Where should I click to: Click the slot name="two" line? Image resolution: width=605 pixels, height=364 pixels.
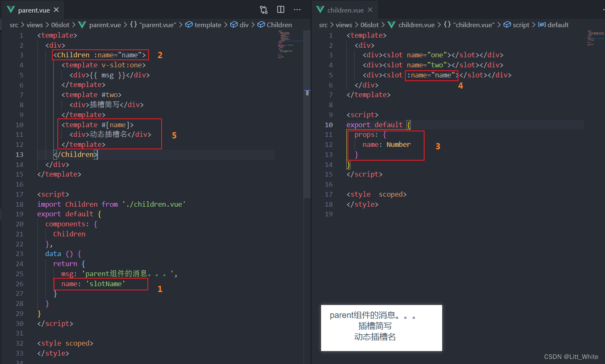coord(433,65)
